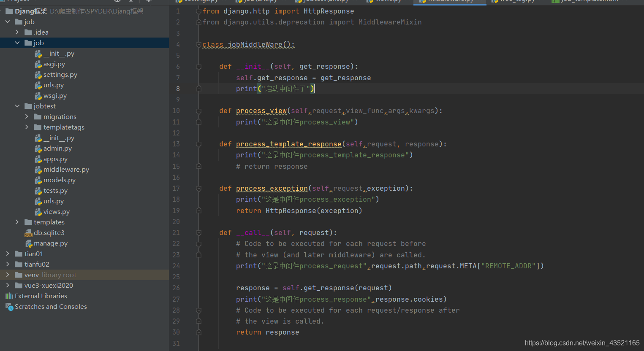The image size is (644, 351).
Task: Select the templatetags folder icon
Action: pyautogui.click(x=38, y=127)
